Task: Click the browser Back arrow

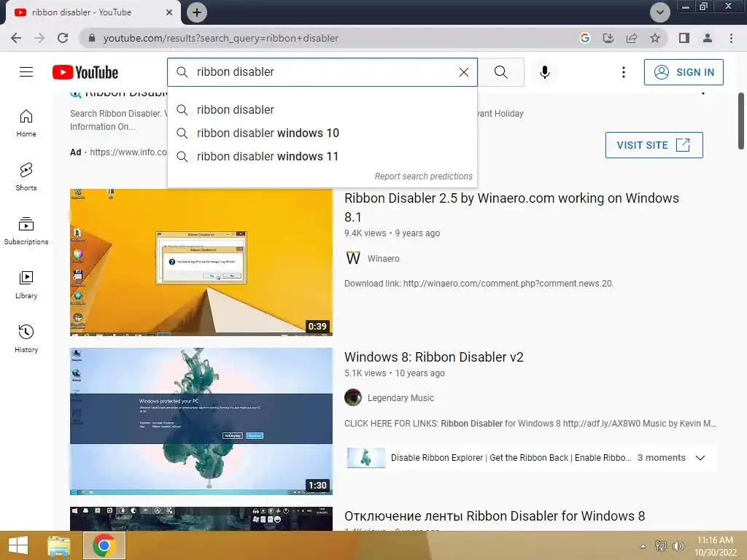Action: pos(16,38)
